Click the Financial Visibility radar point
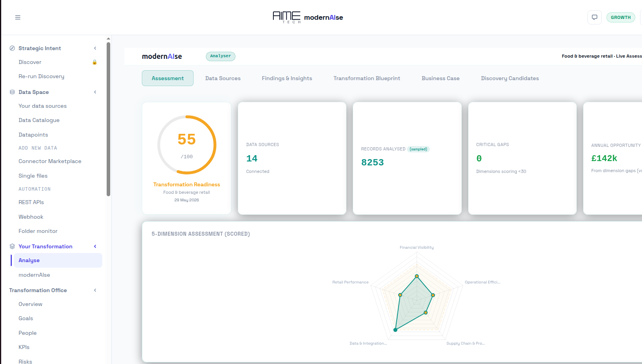Viewport: 642px width, 364px height. pos(417,276)
